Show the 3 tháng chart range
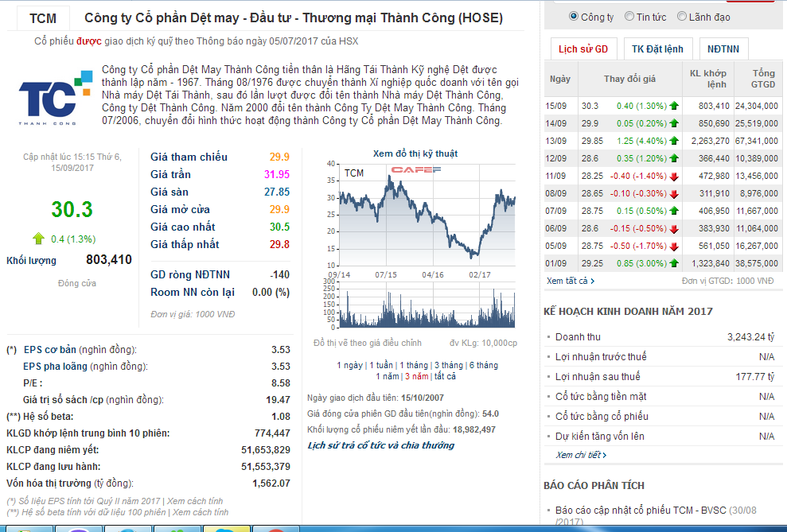787x532 pixels. coord(449,365)
